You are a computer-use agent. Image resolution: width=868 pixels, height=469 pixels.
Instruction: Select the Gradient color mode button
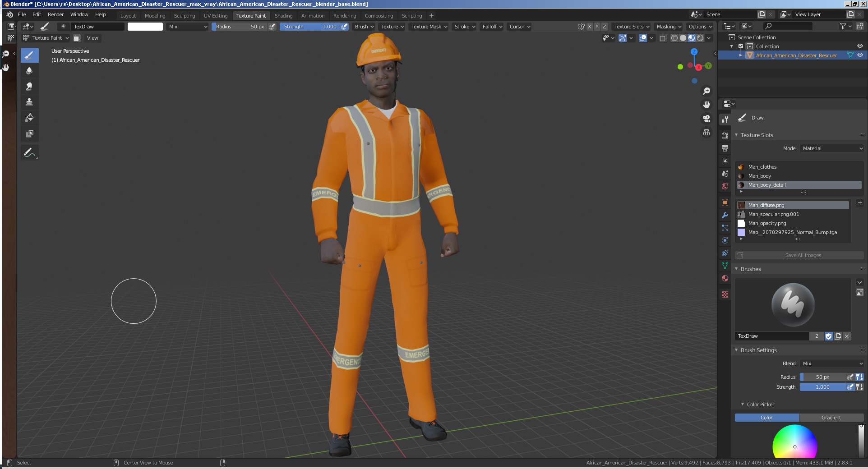[x=831, y=418]
